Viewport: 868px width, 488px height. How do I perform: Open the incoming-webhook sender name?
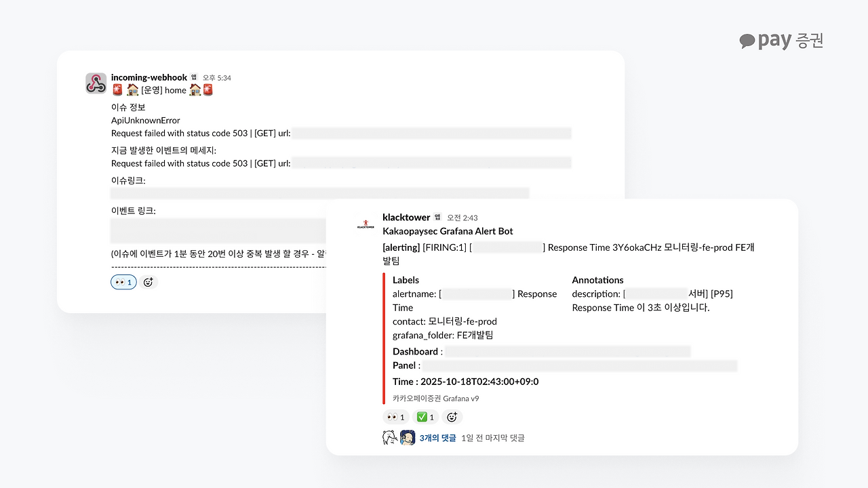pyautogui.click(x=149, y=77)
